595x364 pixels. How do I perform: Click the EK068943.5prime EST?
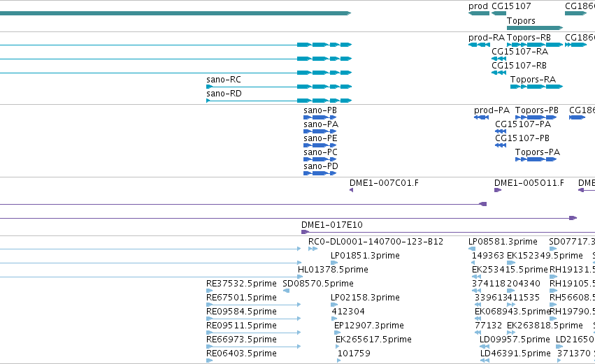478,319
